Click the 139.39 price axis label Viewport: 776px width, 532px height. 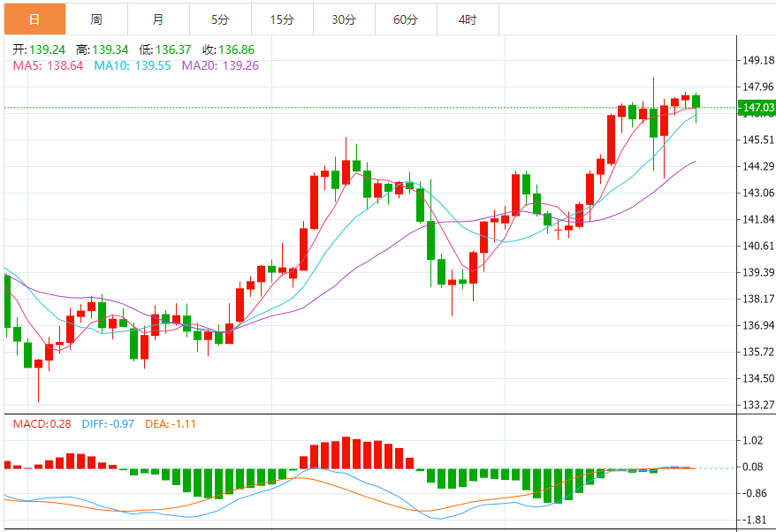(x=758, y=273)
